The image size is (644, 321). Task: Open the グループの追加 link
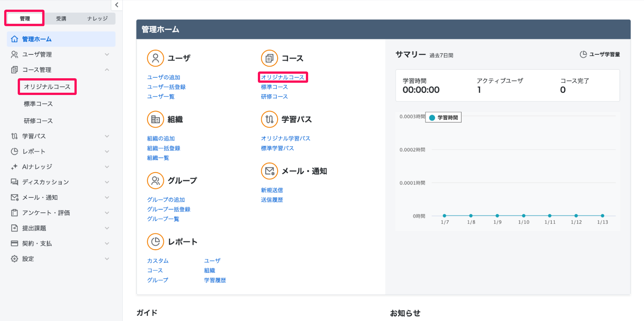(x=166, y=200)
